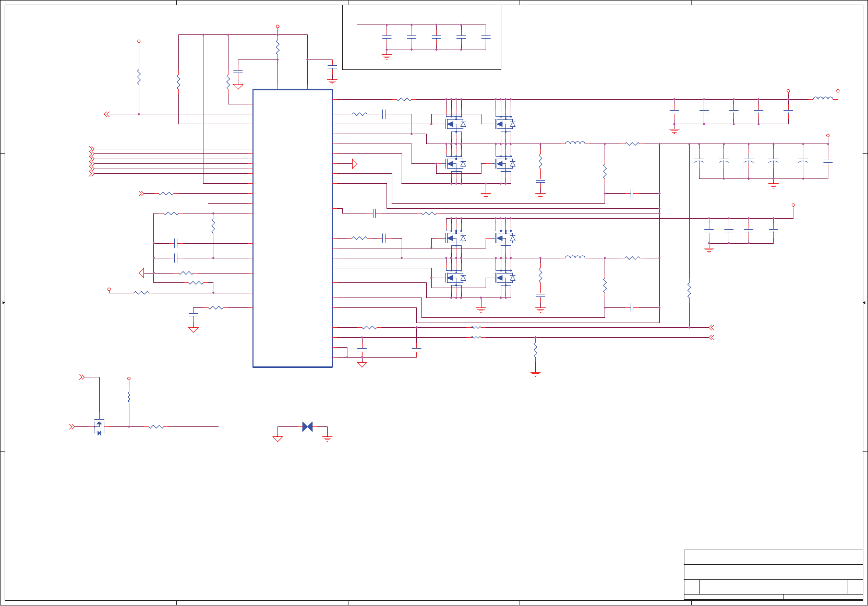
Task: Click the resistor to ground below the output lines
Action: pyautogui.click(x=535, y=350)
